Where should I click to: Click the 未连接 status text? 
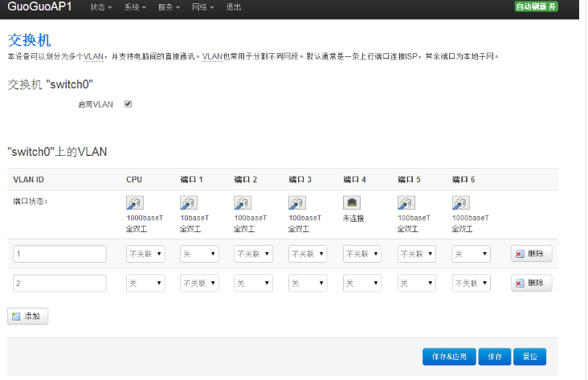(353, 218)
